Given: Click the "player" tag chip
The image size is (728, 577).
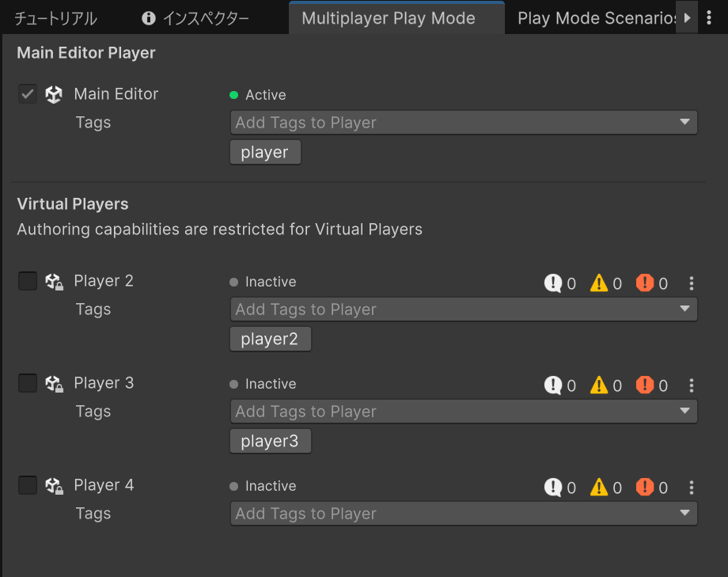Looking at the screenshot, I should 265,153.
